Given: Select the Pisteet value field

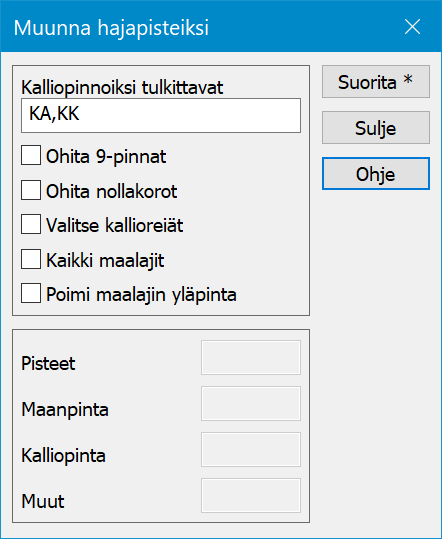Looking at the screenshot, I should pos(251,358).
